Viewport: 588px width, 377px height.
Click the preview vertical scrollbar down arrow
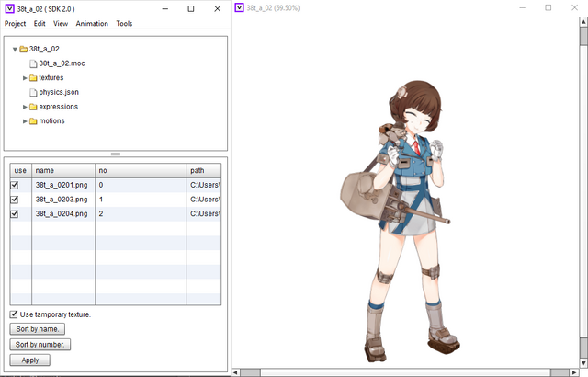583,363
